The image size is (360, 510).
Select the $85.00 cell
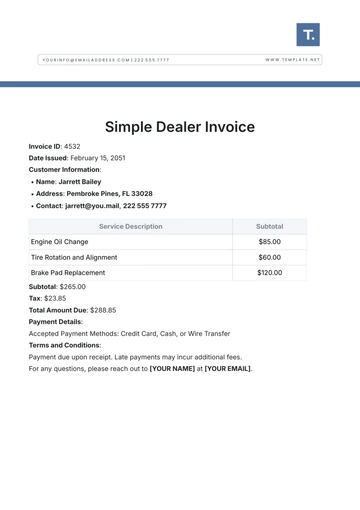270,242
